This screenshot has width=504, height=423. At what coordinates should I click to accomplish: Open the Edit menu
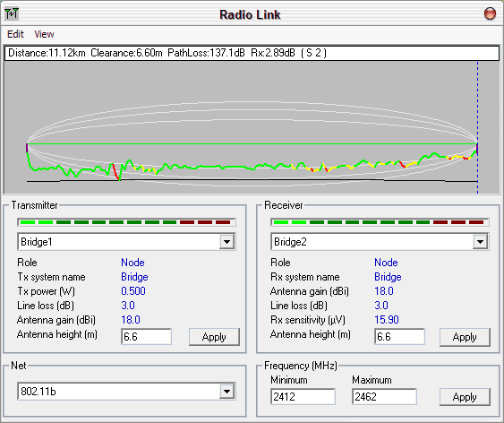tap(15, 34)
